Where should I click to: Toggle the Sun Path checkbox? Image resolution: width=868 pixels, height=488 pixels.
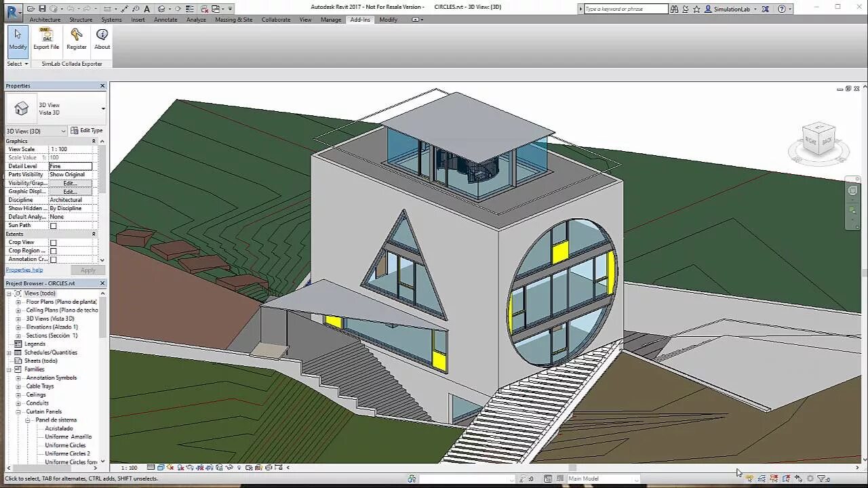pos(53,226)
